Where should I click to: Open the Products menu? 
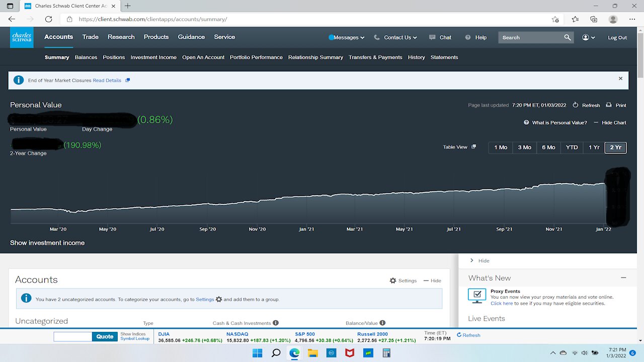pyautogui.click(x=156, y=37)
